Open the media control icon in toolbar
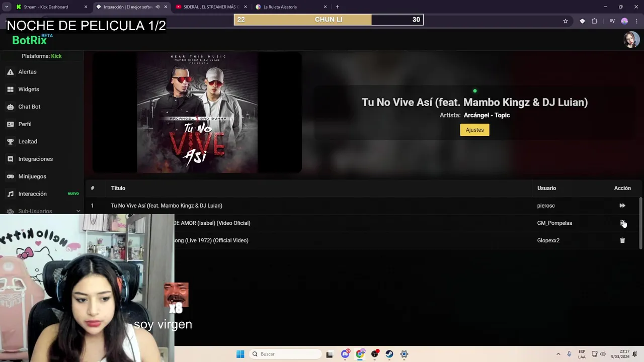This screenshot has width=644, height=362. click(x=612, y=21)
